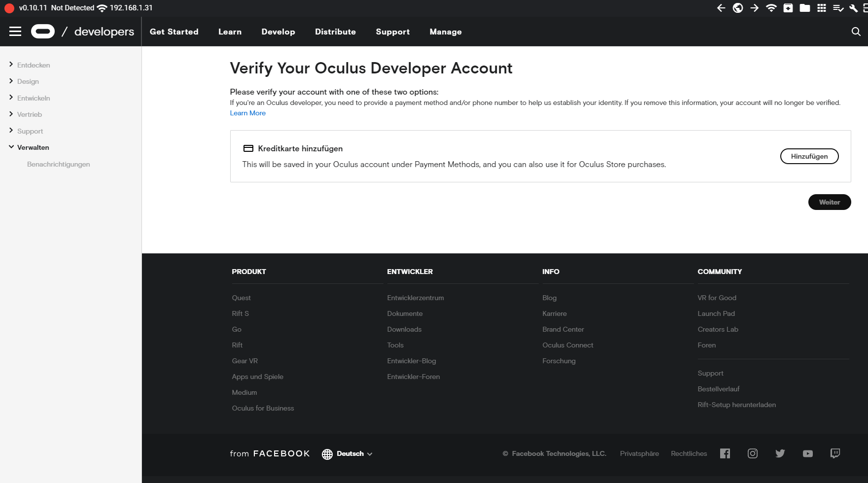Open the Instagram icon in the footer
This screenshot has width=868, height=483.
pyautogui.click(x=753, y=453)
